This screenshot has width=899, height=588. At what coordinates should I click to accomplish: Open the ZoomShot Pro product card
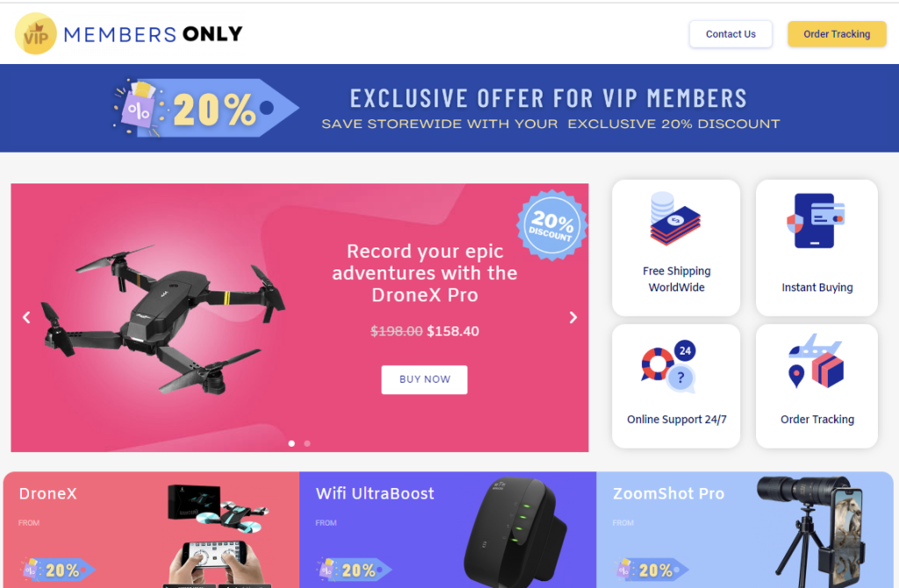[x=744, y=529]
